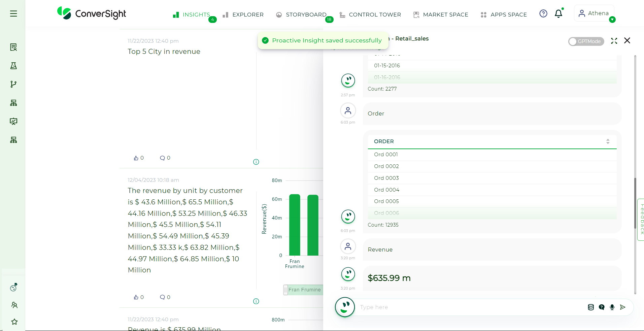Open the upper hierarchy sidebar icon
The image size is (644, 331).
coord(13,103)
